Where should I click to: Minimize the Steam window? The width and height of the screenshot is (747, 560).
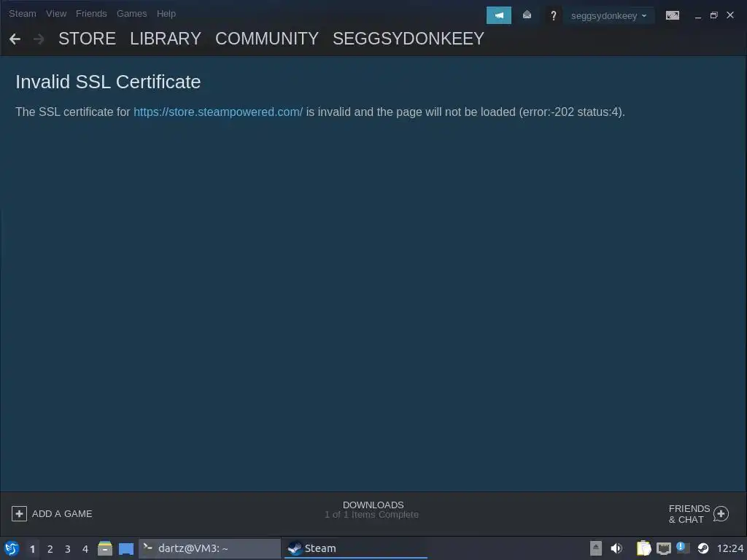click(x=698, y=16)
